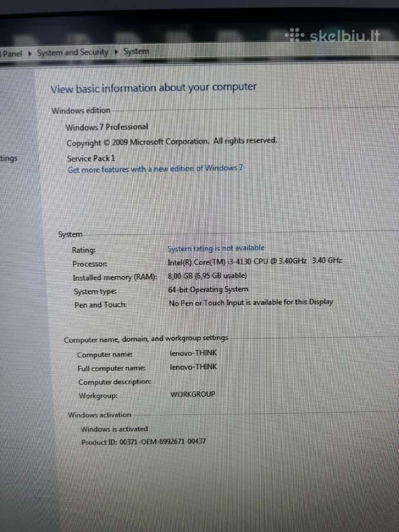Open System rating is not available link
This screenshot has height=532, width=399.
click(216, 248)
